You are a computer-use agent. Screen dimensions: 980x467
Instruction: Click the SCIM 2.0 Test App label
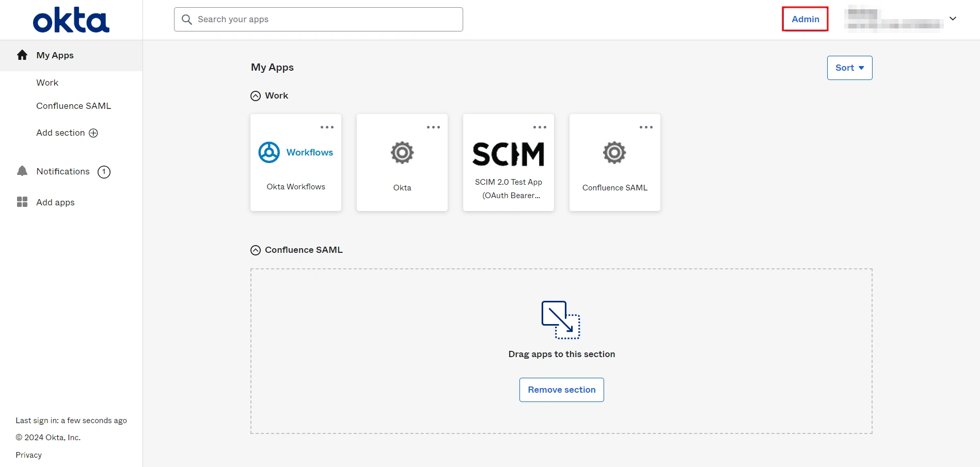pyautogui.click(x=509, y=189)
